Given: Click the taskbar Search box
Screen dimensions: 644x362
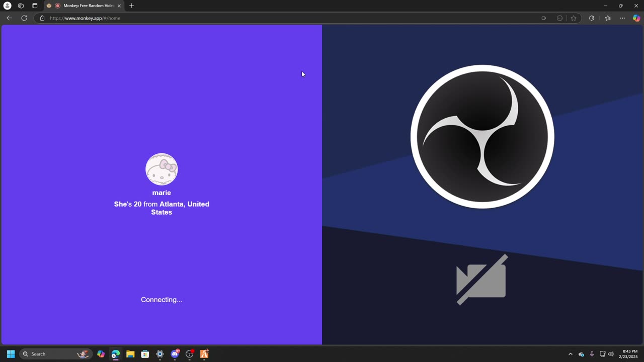Looking at the screenshot, I should click(55, 354).
